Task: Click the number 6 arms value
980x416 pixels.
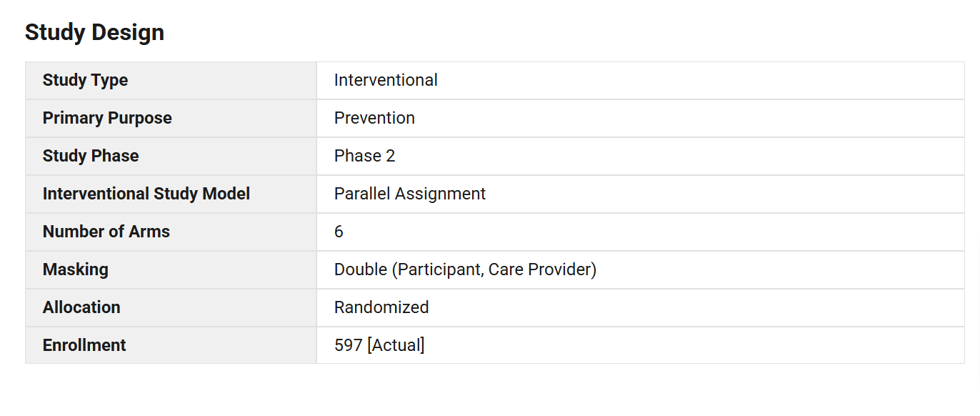Action: tap(339, 232)
